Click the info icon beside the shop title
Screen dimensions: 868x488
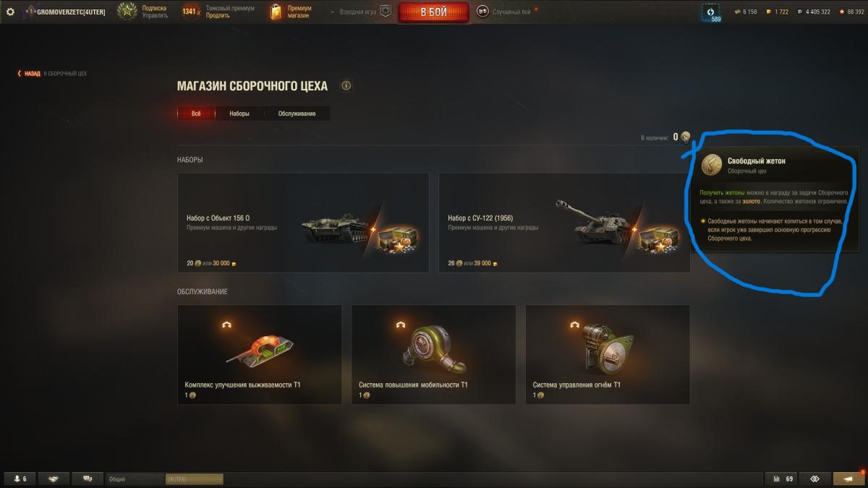(x=346, y=86)
